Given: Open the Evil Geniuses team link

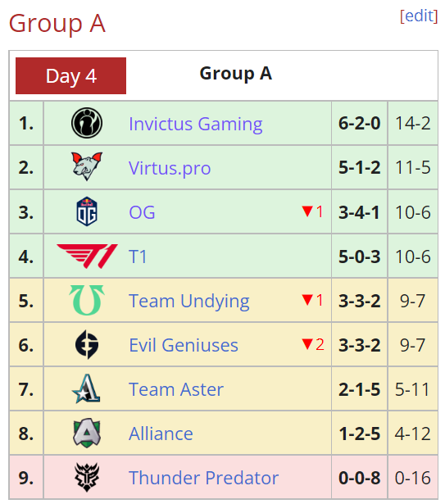Looking at the screenshot, I should point(184,345).
